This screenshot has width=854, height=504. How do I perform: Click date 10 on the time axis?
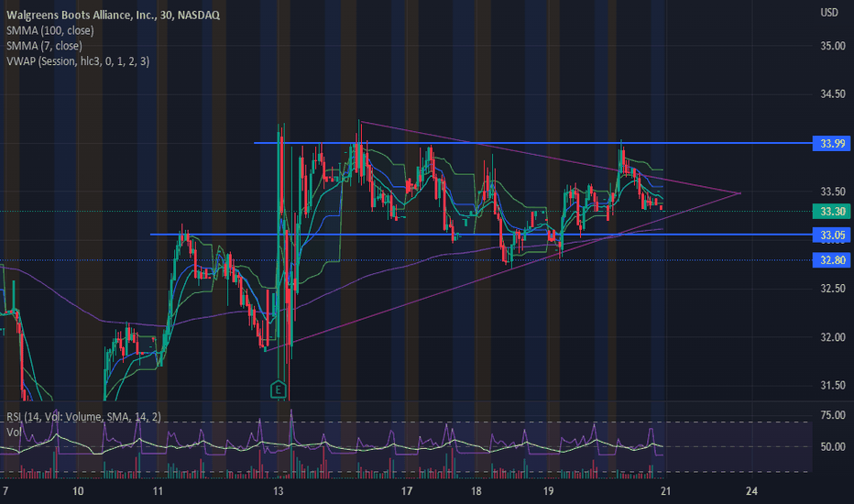coord(78,491)
